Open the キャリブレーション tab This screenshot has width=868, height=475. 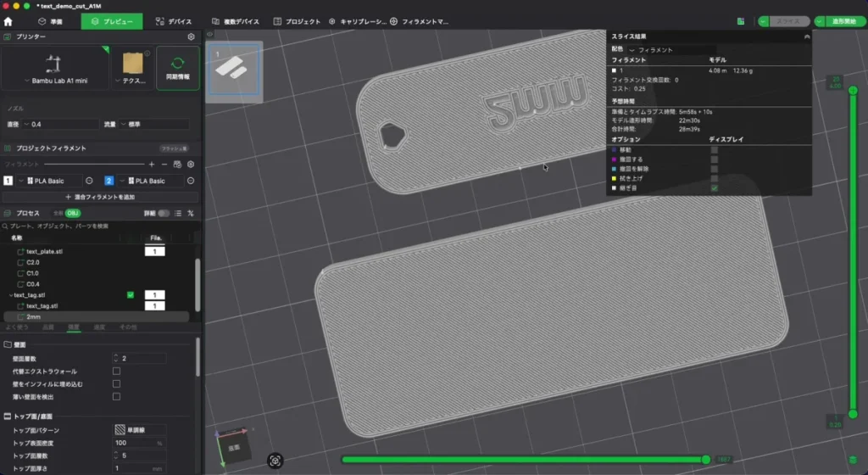coord(358,21)
